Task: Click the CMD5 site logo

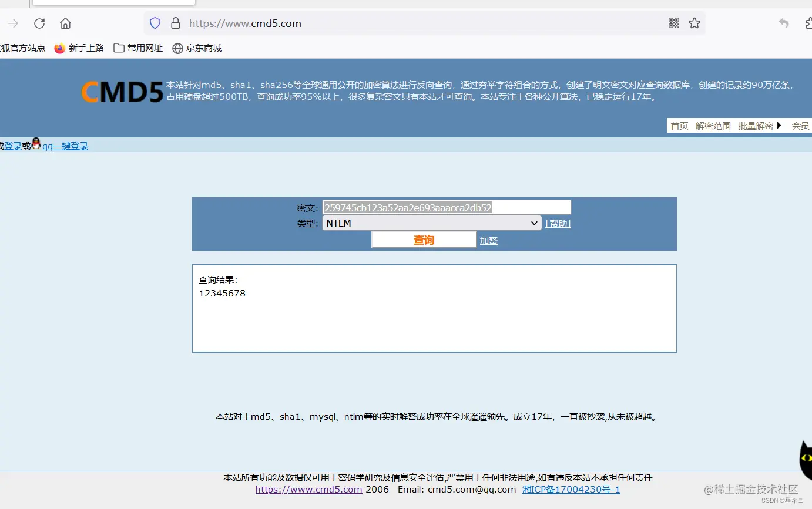Action: click(x=122, y=92)
